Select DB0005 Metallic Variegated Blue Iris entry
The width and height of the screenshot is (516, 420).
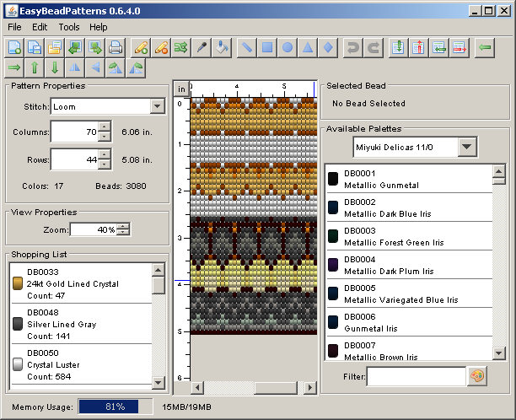pyautogui.click(x=409, y=293)
